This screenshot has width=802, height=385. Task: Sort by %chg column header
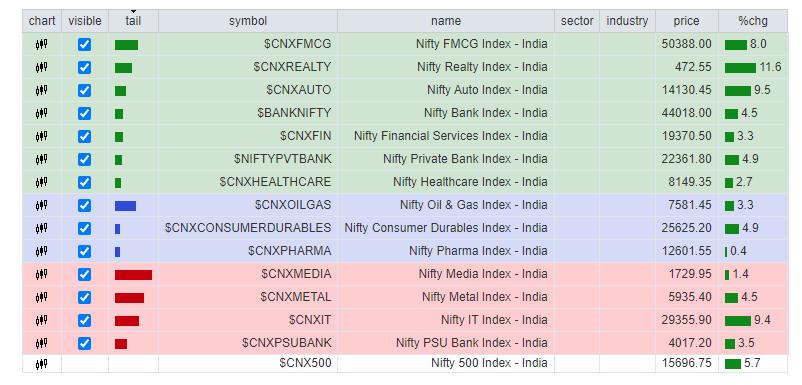click(x=752, y=21)
